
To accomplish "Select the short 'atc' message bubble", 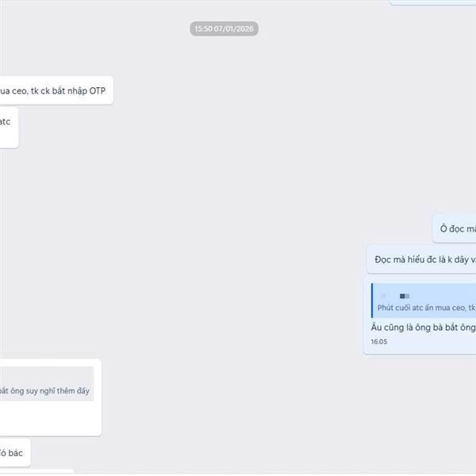I will click(x=9, y=128).
